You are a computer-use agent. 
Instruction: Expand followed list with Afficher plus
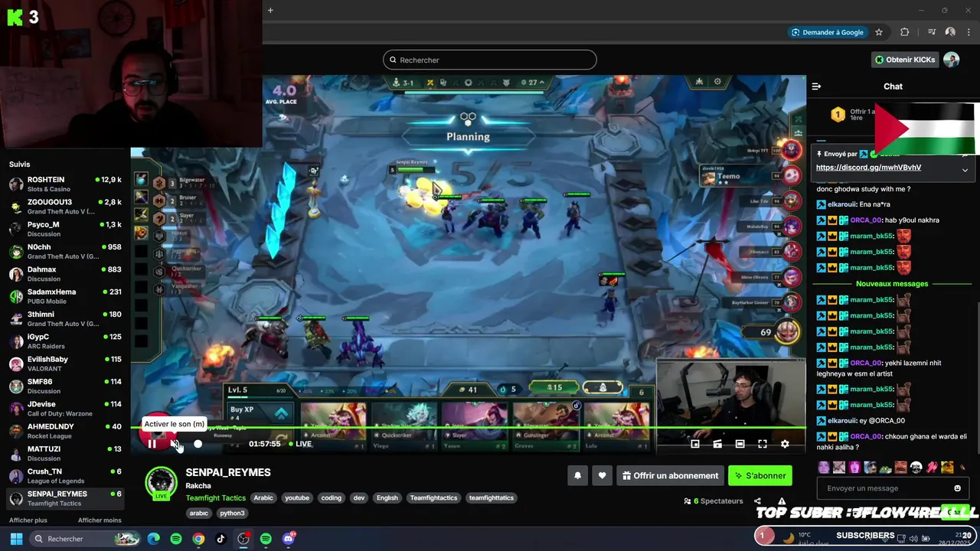tap(28, 520)
